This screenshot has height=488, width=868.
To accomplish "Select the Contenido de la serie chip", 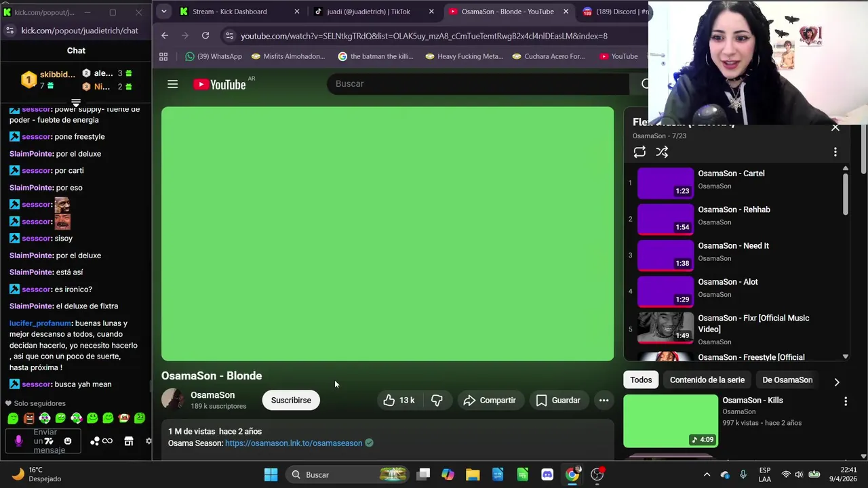I will [x=707, y=380].
